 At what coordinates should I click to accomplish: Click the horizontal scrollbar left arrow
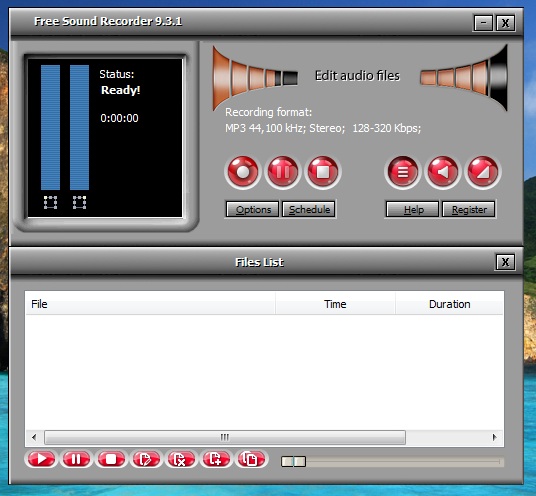[x=34, y=437]
